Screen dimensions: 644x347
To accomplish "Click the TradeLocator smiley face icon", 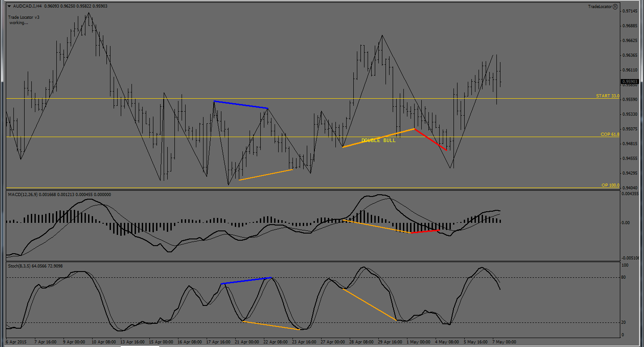I will [615, 7].
